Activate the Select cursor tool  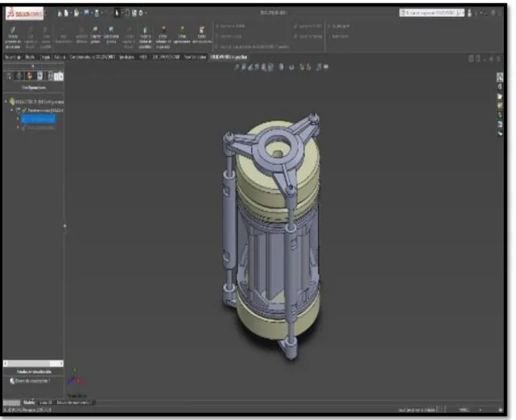point(117,13)
